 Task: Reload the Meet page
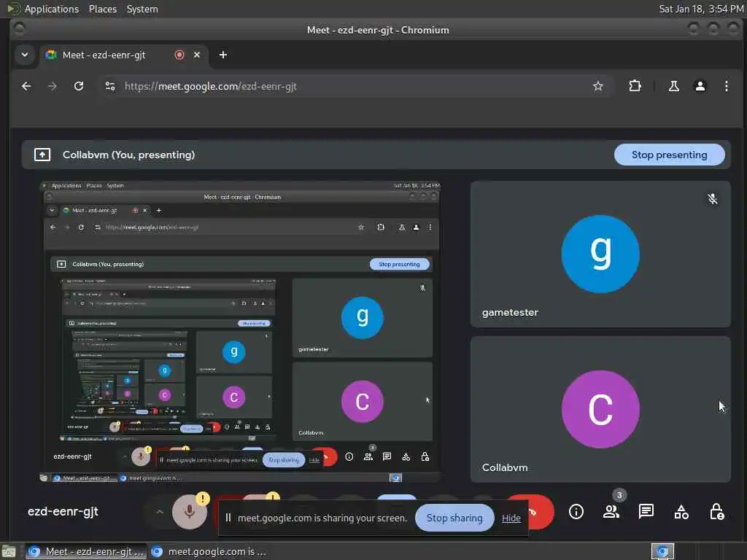[x=79, y=86]
